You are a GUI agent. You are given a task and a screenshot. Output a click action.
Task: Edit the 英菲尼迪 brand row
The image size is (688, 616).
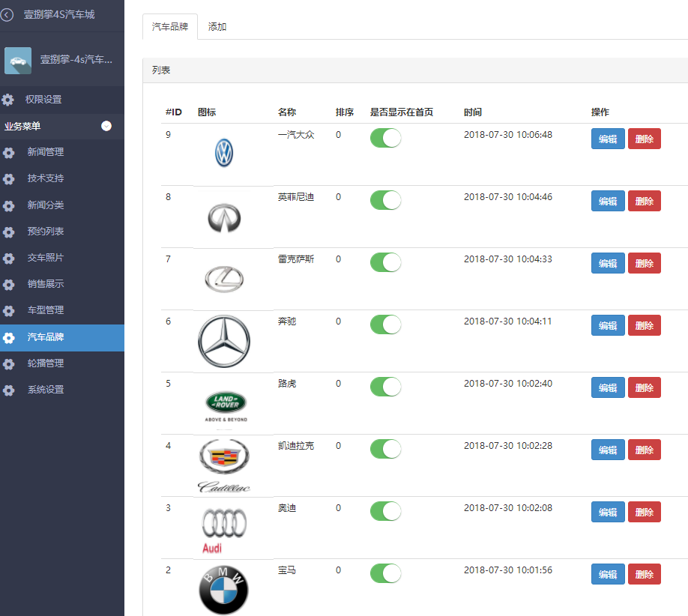tap(608, 202)
